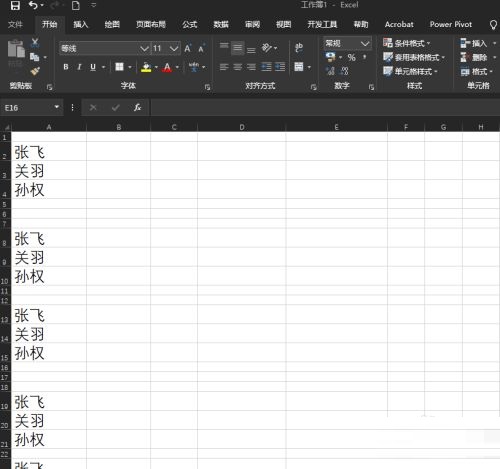Open the font group dialog launcher
The image size is (500, 469).
[207, 87]
